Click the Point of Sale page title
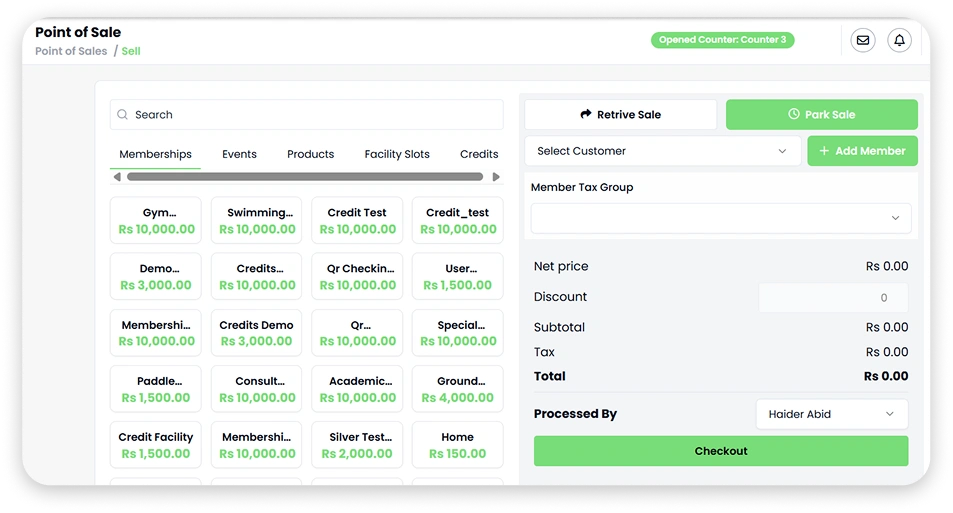This screenshot has height=513, width=953. 78,32
